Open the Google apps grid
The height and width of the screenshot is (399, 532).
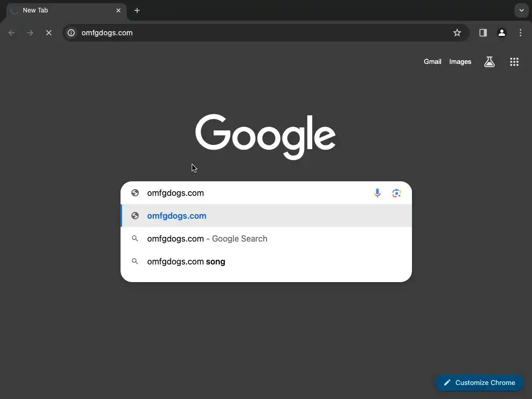click(x=514, y=62)
